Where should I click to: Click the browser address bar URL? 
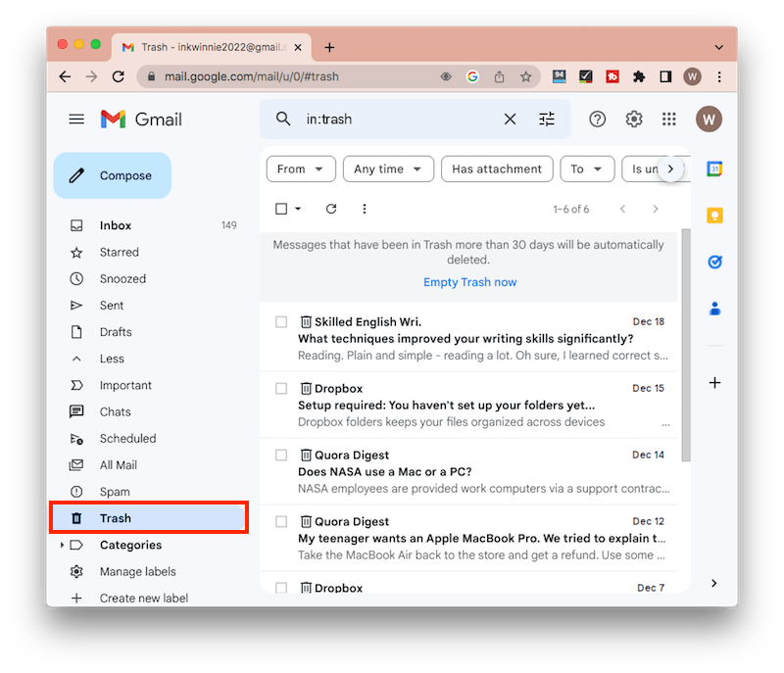click(x=252, y=76)
